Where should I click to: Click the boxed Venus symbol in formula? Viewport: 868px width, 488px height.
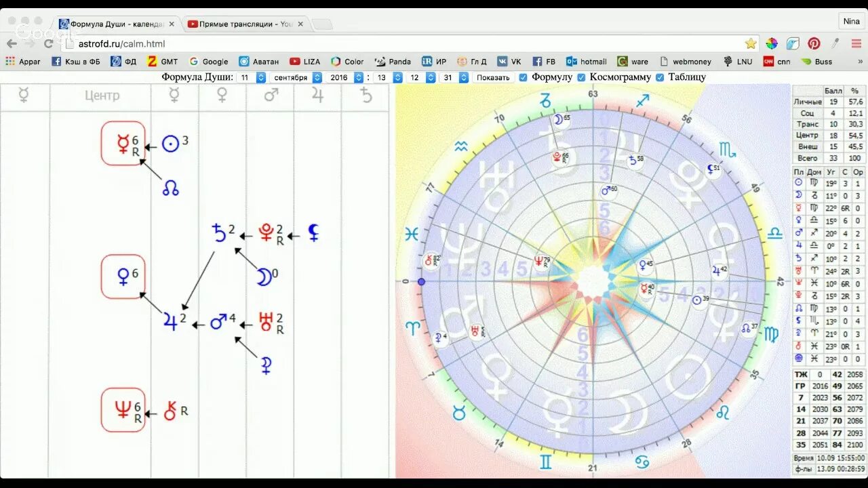coord(123,276)
